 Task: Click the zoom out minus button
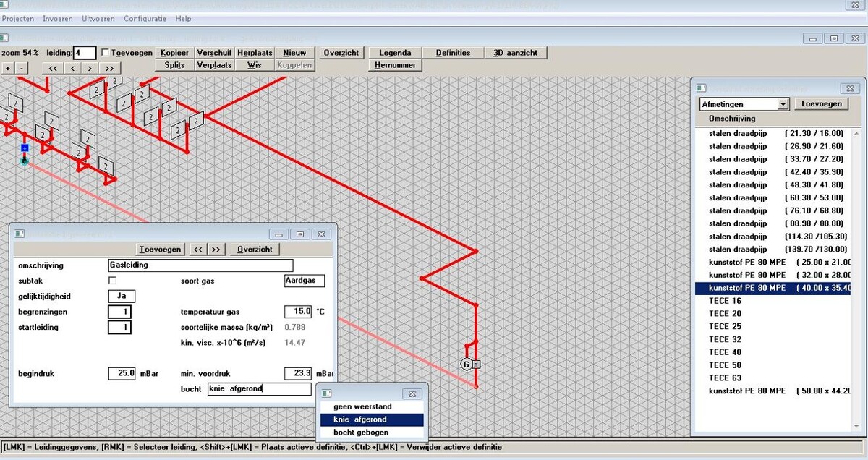(x=22, y=68)
